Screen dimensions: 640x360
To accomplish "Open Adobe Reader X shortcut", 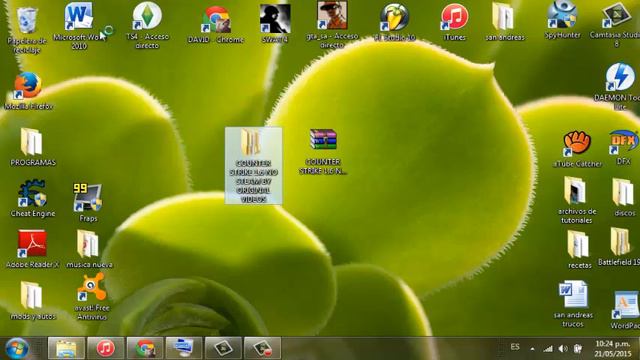I will click(33, 244).
